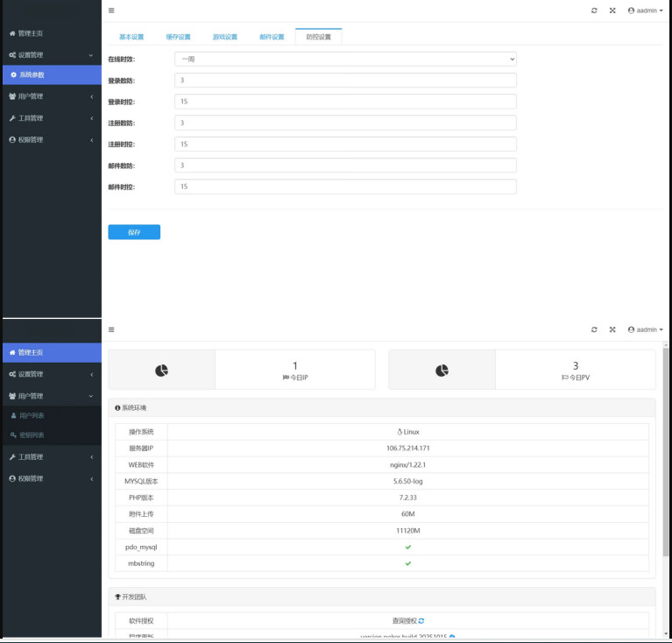The width and height of the screenshot is (672, 643).
Task: Enter fullscreen using the icon in the lower dashboard header
Action: [612, 329]
